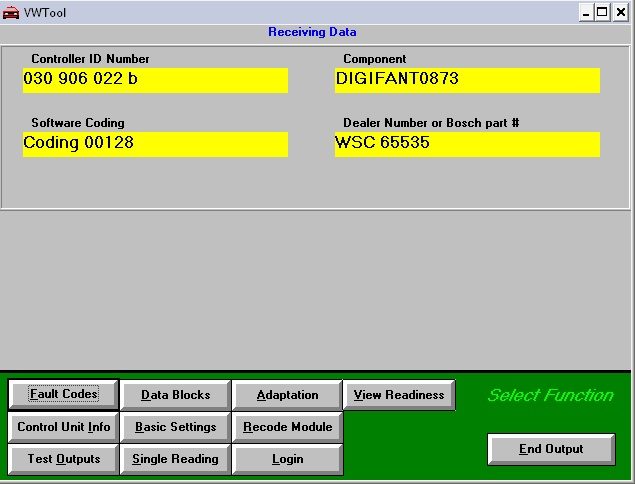Open View Readiness
The height and width of the screenshot is (484, 635).
(399, 395)
